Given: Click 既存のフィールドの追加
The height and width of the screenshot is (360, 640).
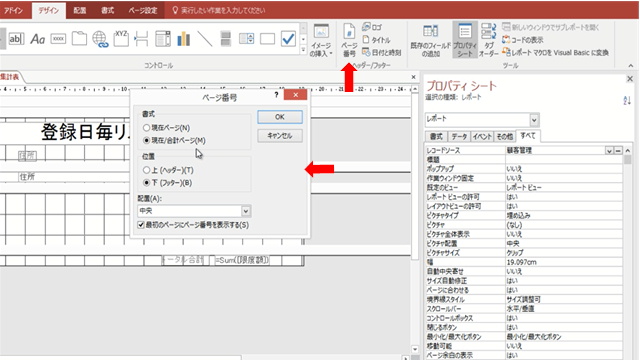Looking at the screenshot, I should pos(431,40).
